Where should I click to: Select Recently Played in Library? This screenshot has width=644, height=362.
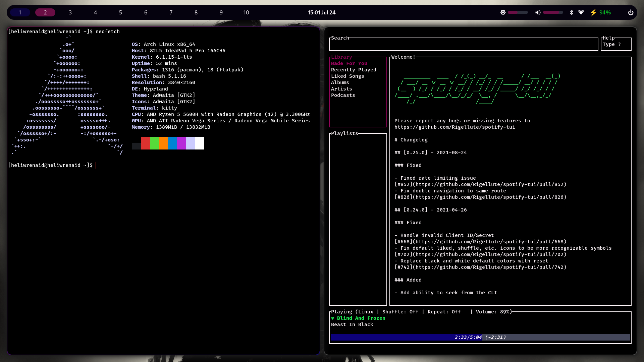354,70
